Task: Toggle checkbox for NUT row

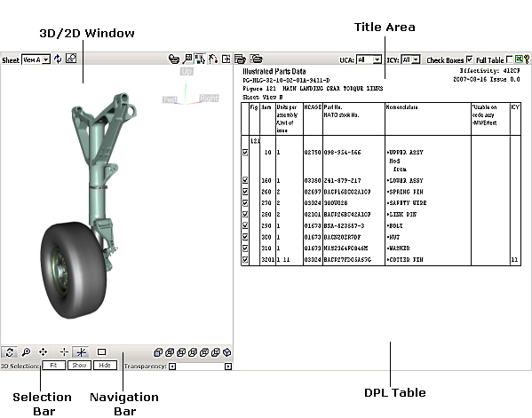Action: pos(245,237)
